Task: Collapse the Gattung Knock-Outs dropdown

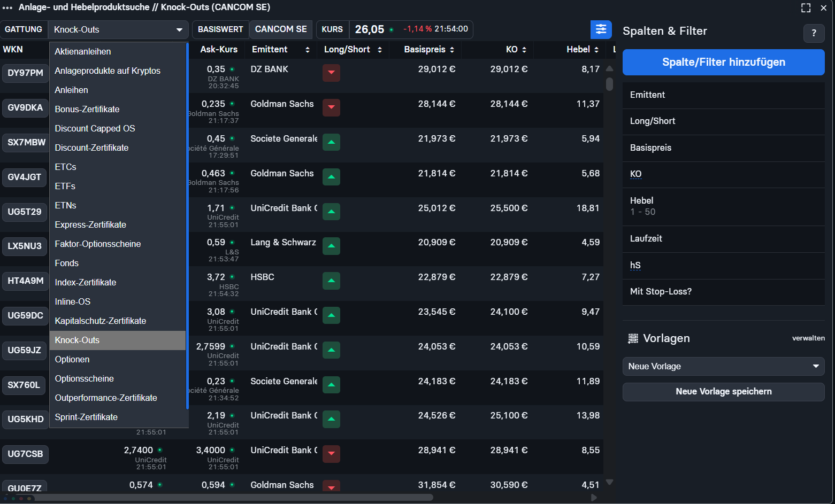Action: coord(179,30)
